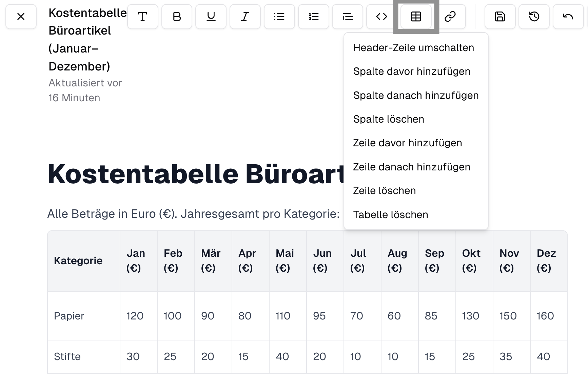The height and width of the screenshot is (374, 588).
Task: Insert a bullet list
Action: (279, 16)
